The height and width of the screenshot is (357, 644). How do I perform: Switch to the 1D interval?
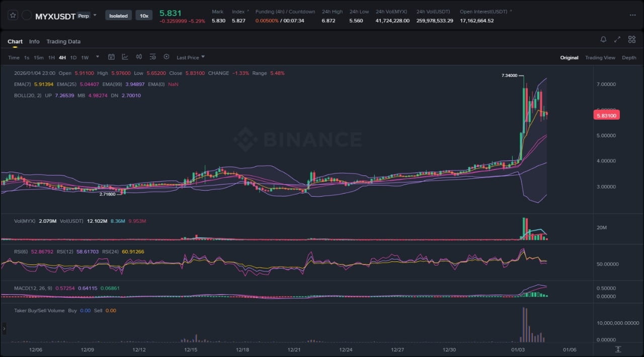73,57
